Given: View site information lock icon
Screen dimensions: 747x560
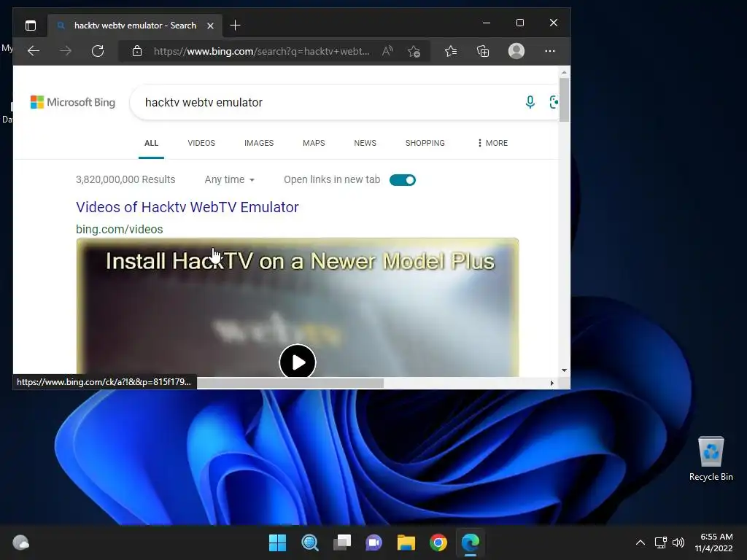Looking at the screenshot, I should click(137, 51).
